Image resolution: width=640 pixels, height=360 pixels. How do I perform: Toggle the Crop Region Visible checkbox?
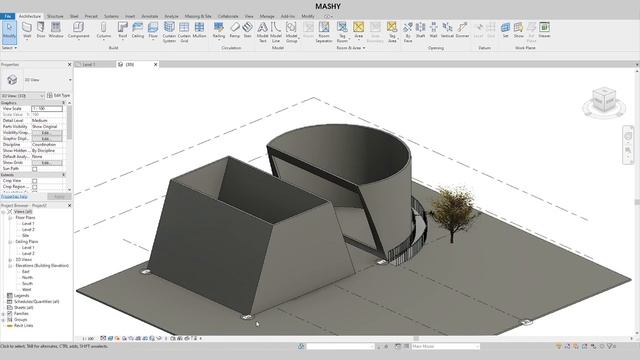(35, 187)
